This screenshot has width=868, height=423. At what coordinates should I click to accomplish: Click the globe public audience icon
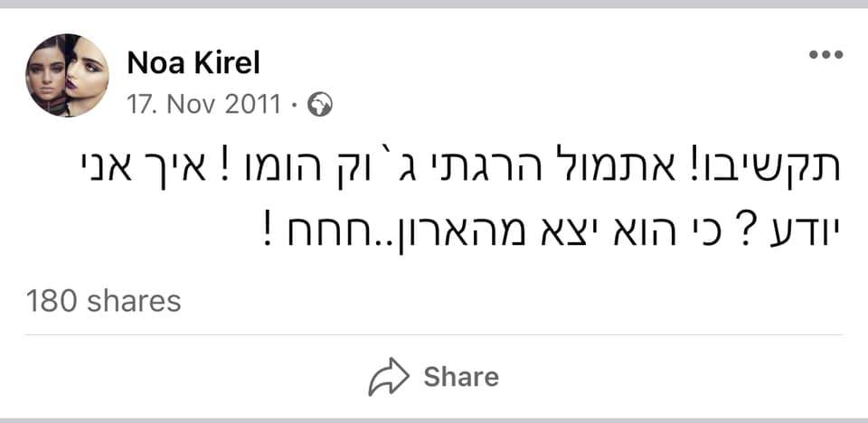coord(320,106)
